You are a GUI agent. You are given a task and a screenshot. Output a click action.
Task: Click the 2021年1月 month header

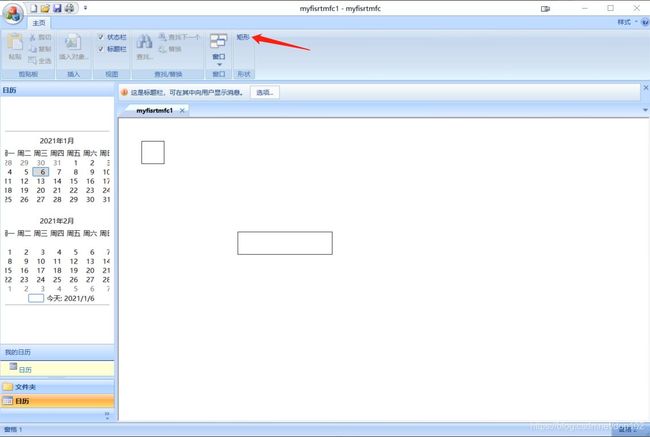tap(57, 141)
